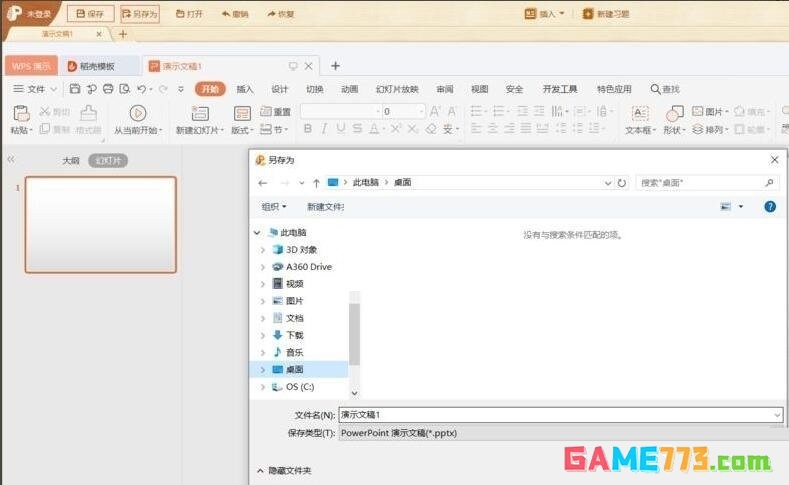The width and height of the screenshot is (789, 485).
Task: Click the undo arrow icon
Action: 142,89
